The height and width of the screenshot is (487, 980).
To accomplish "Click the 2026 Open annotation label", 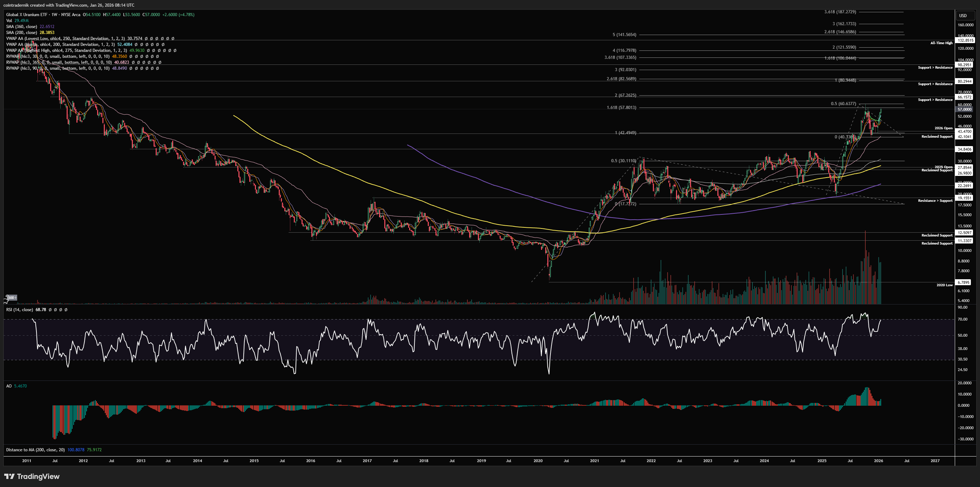I will [x=944, y=128].
